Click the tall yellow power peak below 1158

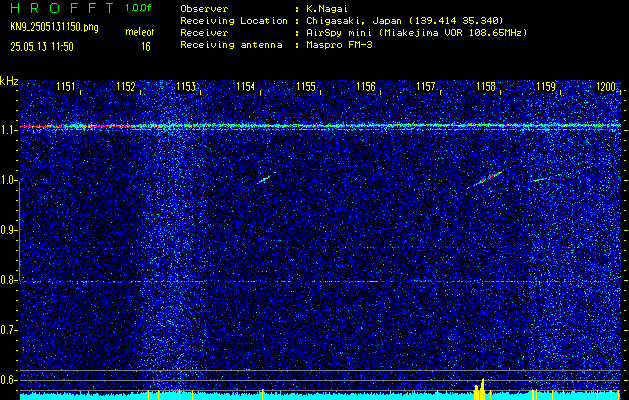483,388
